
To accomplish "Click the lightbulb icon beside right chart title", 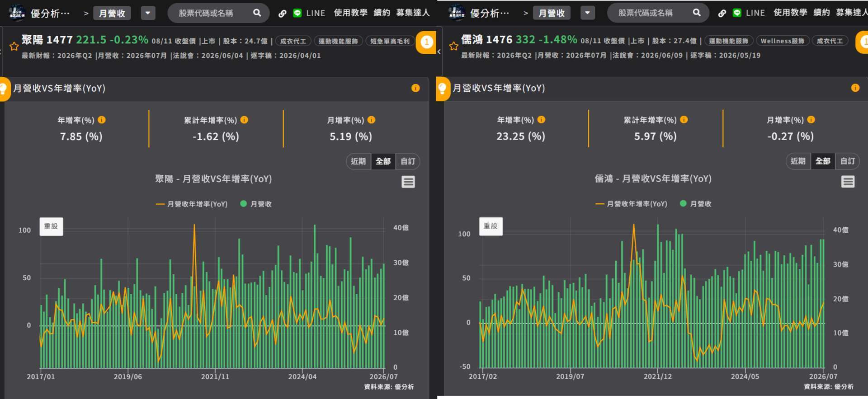I will coord(443,89).
